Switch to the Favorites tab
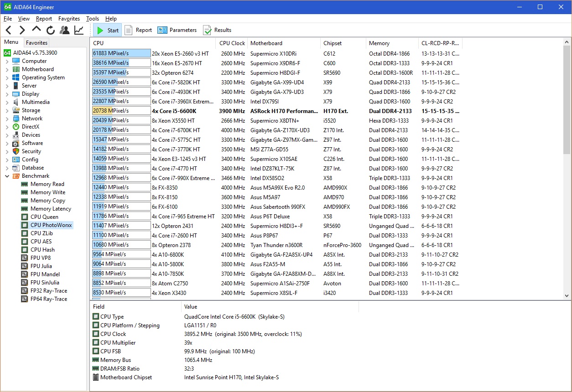Image resolution: width=572 pixels, height=392 pixels. 36,42
